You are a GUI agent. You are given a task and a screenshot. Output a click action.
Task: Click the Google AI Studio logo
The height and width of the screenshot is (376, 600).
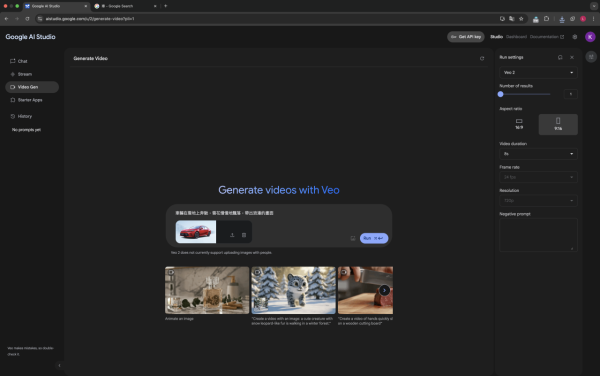30,37
